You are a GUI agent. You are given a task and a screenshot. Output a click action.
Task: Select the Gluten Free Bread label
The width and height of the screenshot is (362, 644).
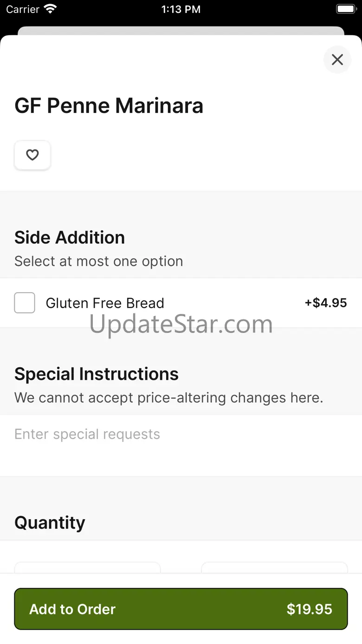105,303
